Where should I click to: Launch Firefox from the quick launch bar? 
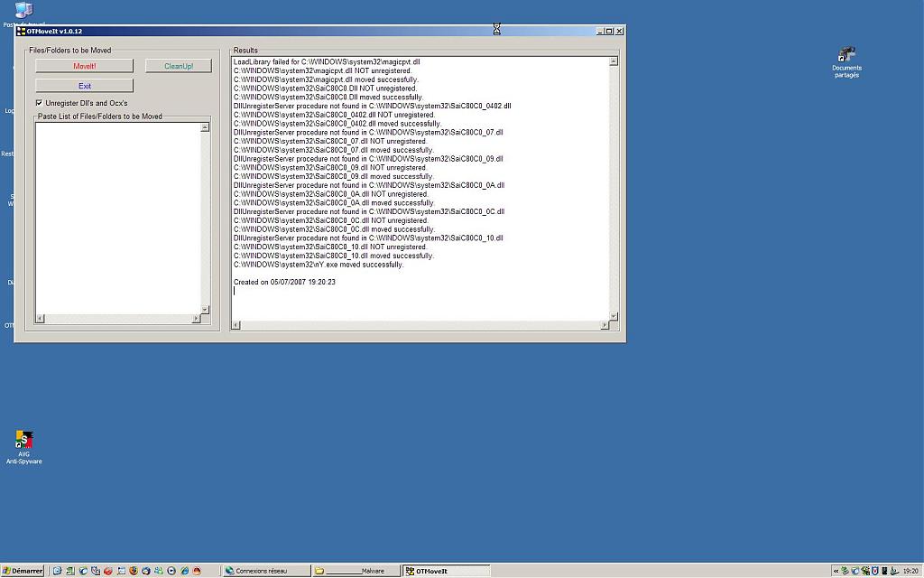[134, 571]
